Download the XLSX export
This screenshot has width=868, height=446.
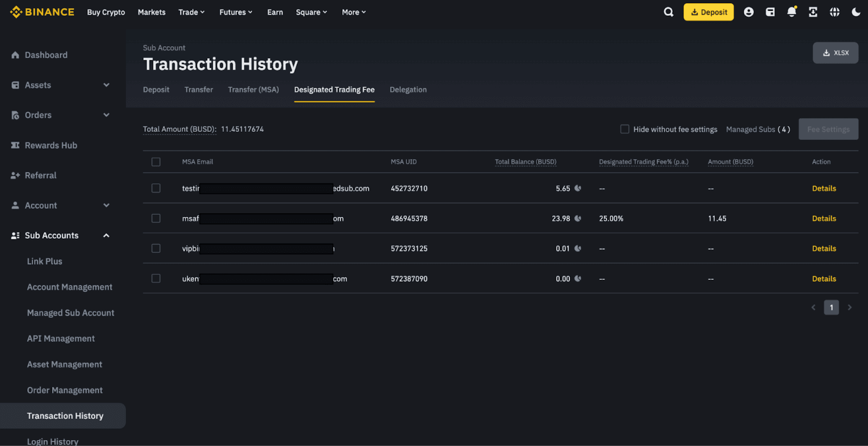[835, 53]
